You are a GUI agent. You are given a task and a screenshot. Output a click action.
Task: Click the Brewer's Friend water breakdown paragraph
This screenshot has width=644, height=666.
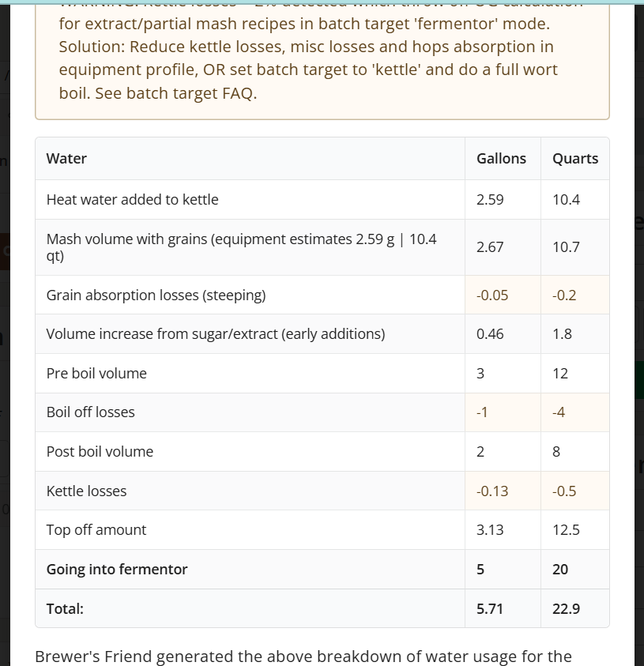point(303,657)
